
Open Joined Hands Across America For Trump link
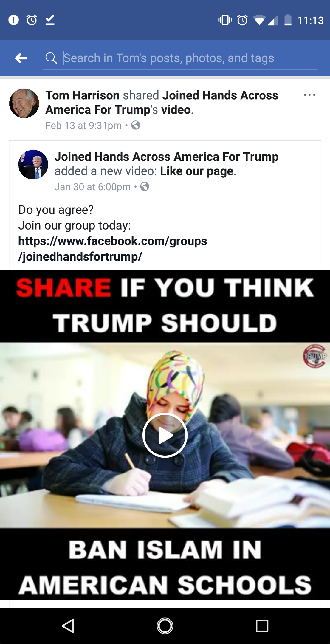click(166, 157)
